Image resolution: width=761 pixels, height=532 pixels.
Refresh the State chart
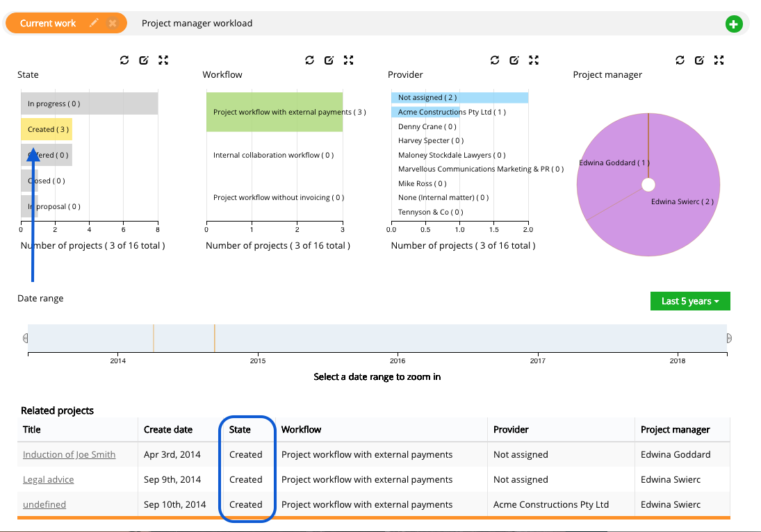coord(124,60)
